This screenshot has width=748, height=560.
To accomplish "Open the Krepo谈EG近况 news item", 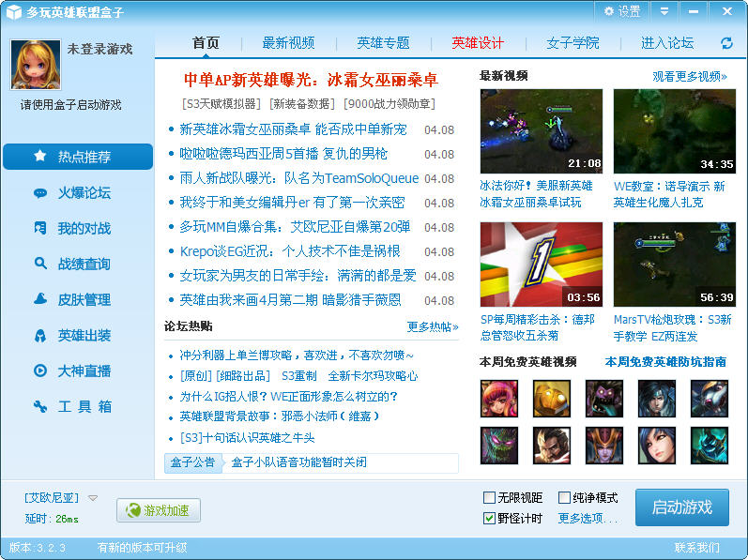I will pyautogui.click(x=290, y=251).
